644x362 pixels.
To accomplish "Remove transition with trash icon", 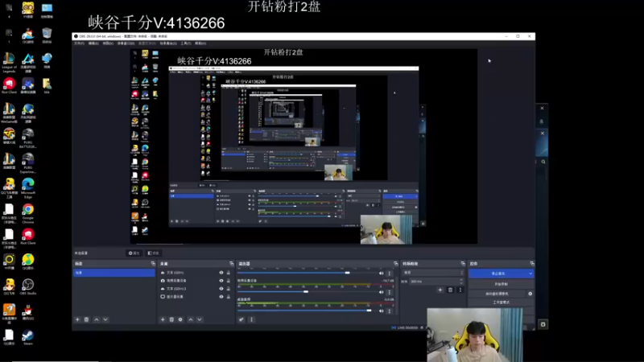I will [451, 290].
